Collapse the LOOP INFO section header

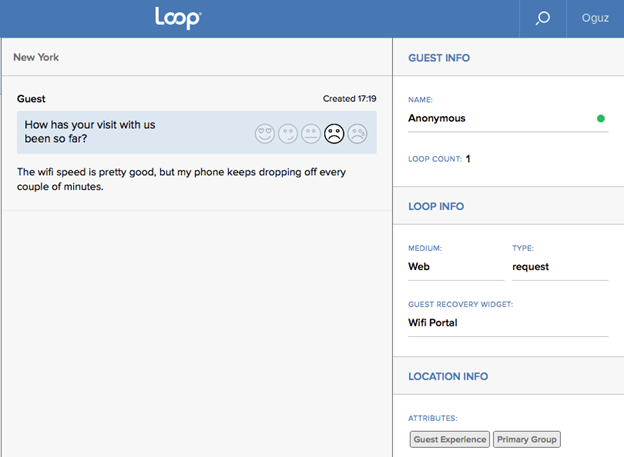tap(508, 206)
